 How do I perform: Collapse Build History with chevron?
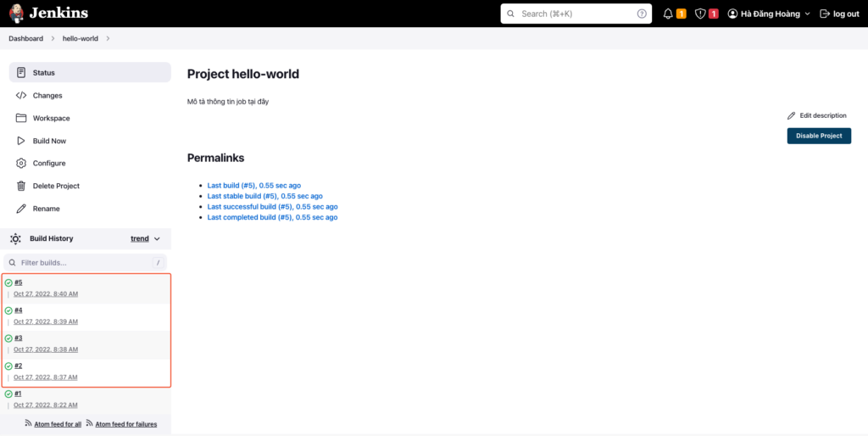tap(157, 238)
